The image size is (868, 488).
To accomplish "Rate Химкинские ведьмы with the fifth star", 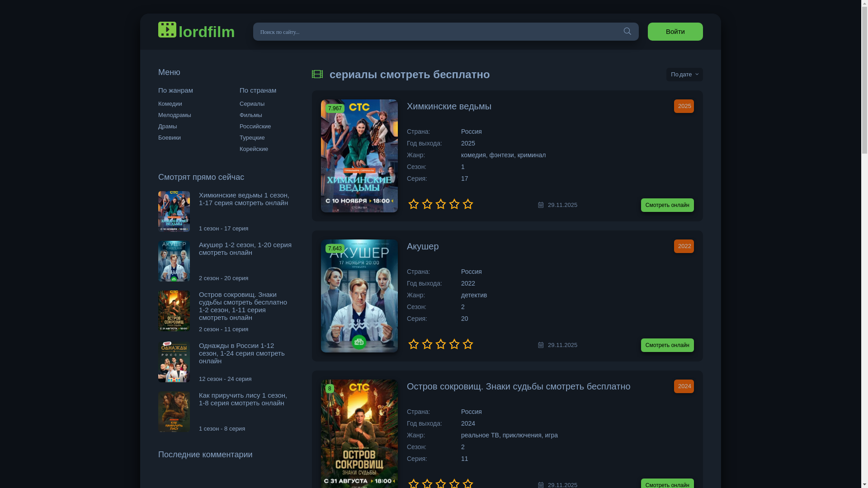I will pos(468,204).
